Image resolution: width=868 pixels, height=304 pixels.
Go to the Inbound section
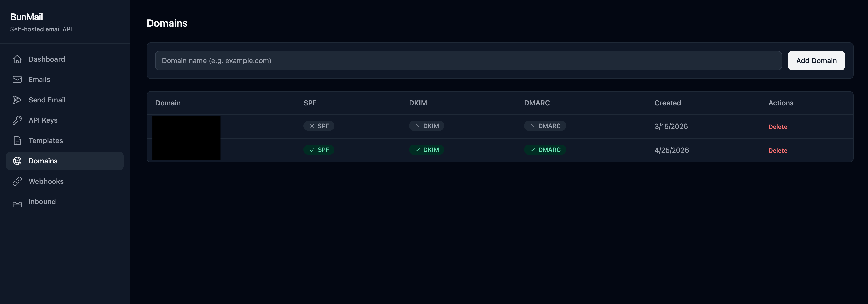(65, 202)
